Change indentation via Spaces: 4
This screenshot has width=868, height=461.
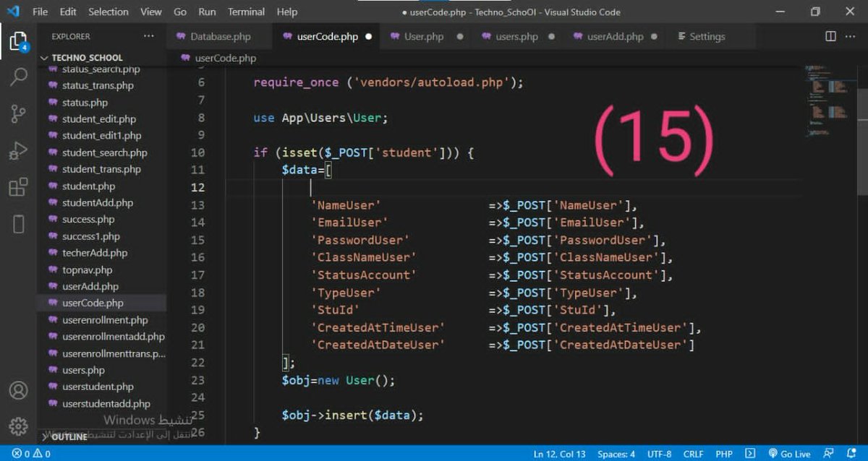pyautogui.click(x=616, y=454)
